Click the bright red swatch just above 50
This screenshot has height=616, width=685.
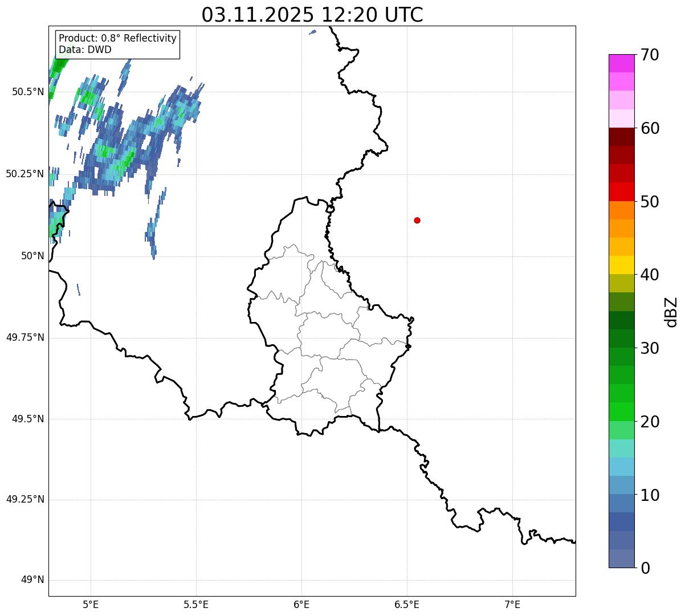click(x=622, y=192)
